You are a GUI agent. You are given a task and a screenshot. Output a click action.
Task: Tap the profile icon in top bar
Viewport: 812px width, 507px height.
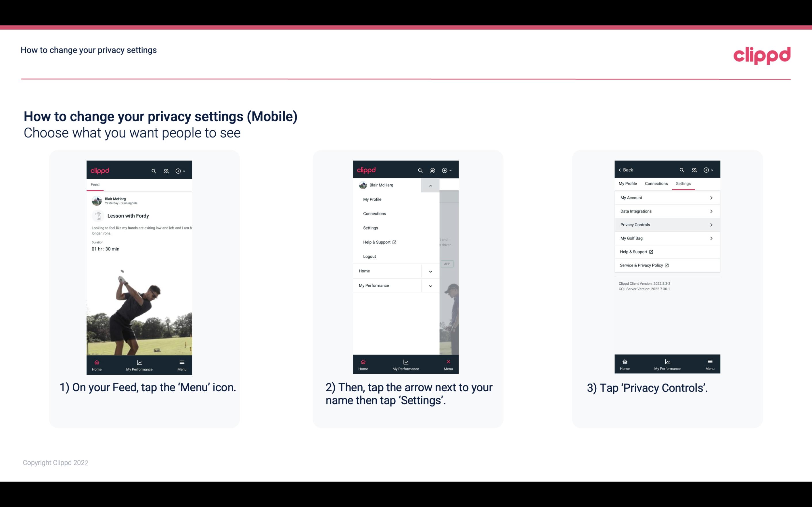pyautogui.click(x=165, y=171)
